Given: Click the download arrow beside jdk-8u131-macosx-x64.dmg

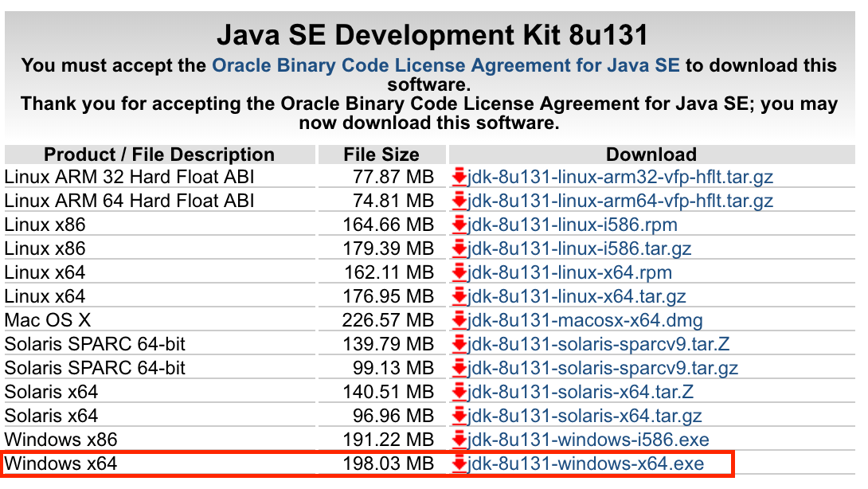Looking at the screenshot, I should click(460, 320).
